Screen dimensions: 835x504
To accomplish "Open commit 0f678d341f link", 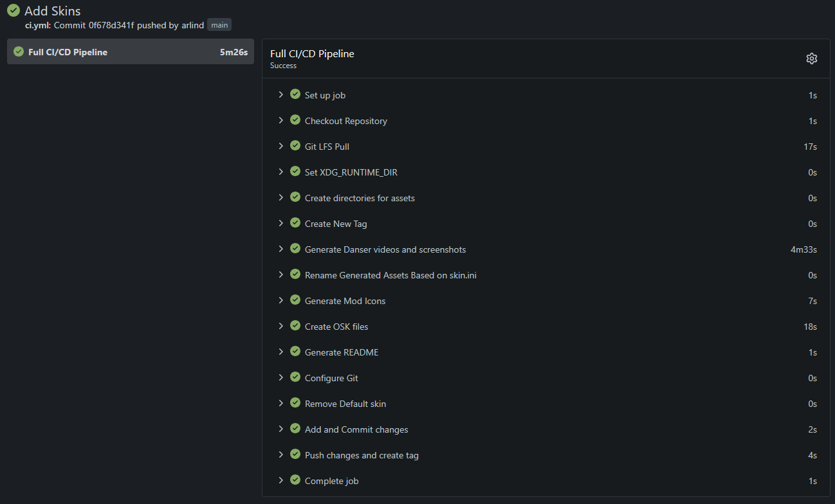I will point(111,26).
